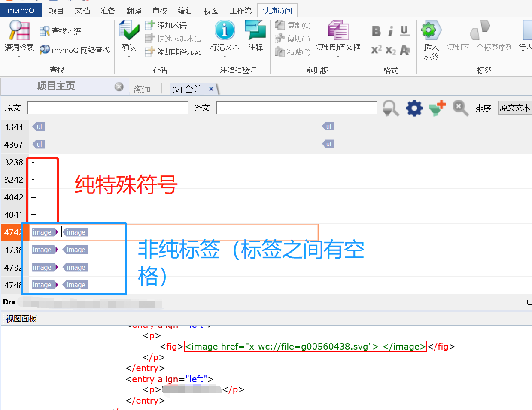Viewport: 532px width, 410px height.
Task: Expand the 语词检索 dropdown arrow
Action: click(19, 57)
